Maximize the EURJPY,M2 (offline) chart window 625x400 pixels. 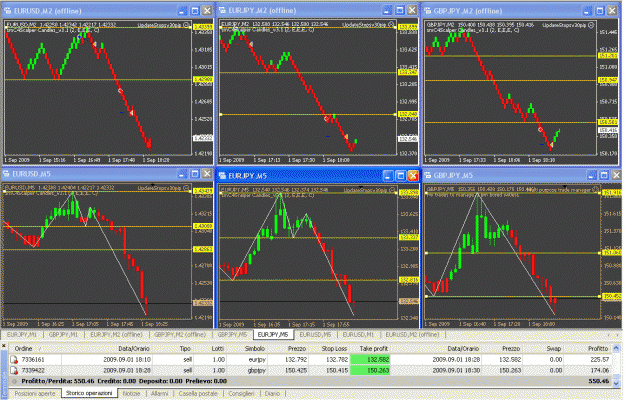tap(400, 10)
